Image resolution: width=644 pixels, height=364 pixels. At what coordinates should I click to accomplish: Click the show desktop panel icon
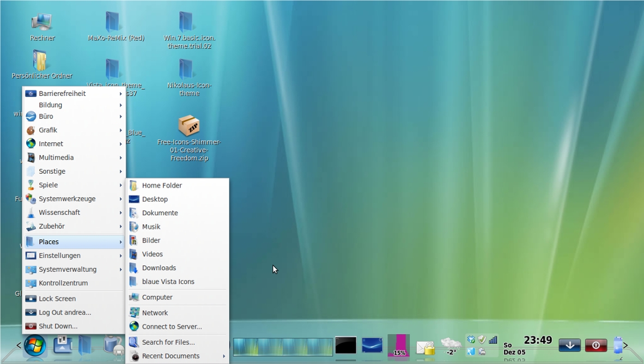pyautogui.click(x=63, y=345)
